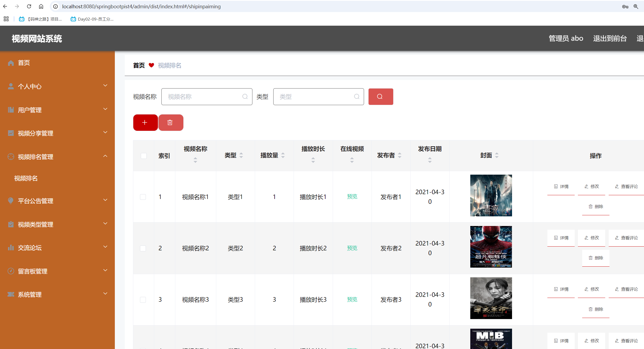Screen dimensions: 644x349
Task: Click the Spider-Man cover thumbnail
Action: click(491, 247)
